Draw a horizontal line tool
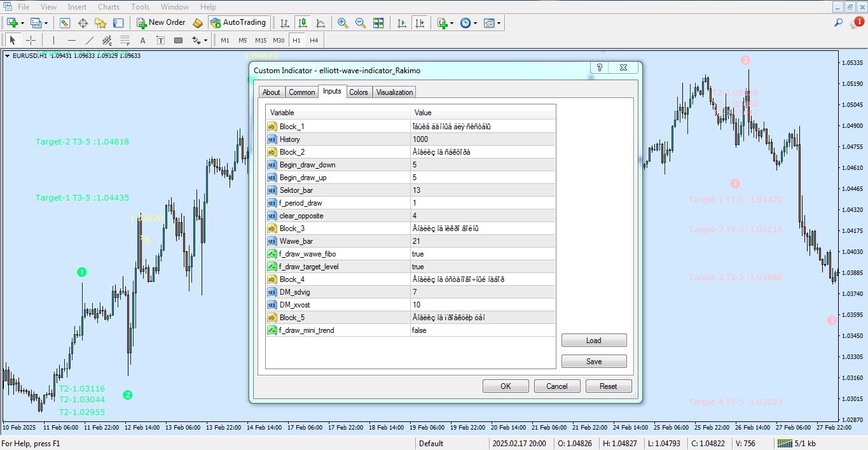The width and height of the screenshot is (868, 450). (72, 40)
